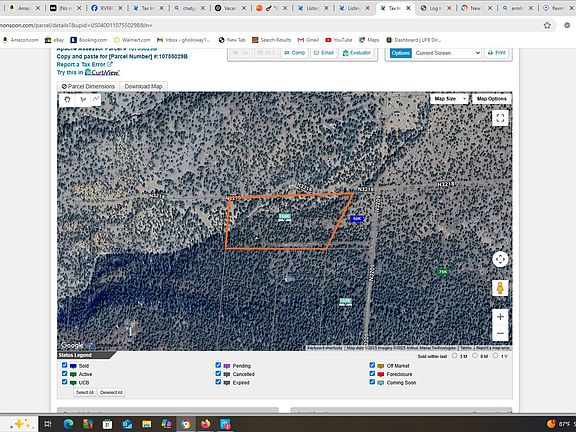Open the Report a Tax Error link
The width and height of the screenshot is (576, 432).
tap(84, 64)
